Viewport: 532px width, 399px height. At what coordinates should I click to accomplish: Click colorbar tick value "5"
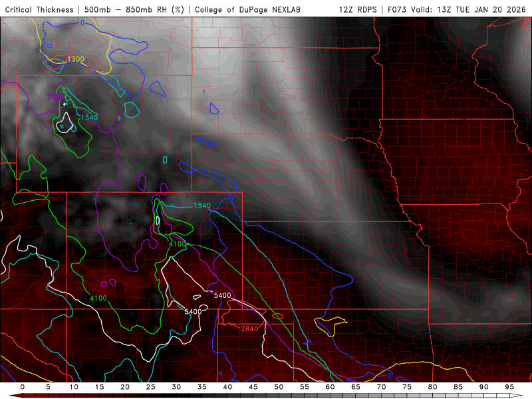[x=48, y=387]
